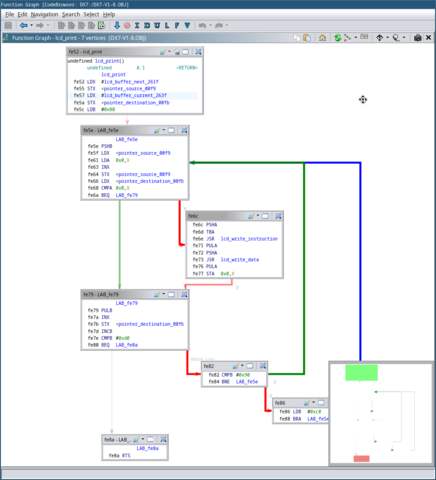Image resolution: width=436 pixels, height=480 pixels.
Task: Open the block focus mode dropdown
Action: [x=388, y=38]
